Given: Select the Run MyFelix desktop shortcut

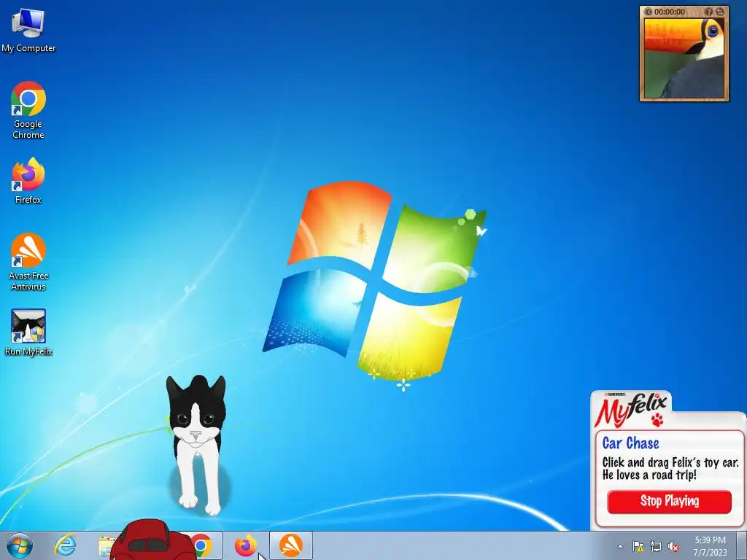Looking at the screenshot, I should (28, 332).
